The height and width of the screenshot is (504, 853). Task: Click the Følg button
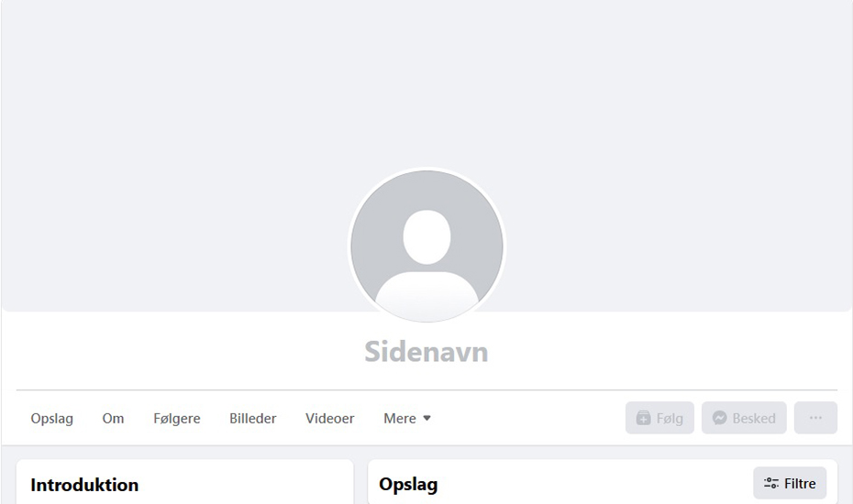tap(659, 418)
